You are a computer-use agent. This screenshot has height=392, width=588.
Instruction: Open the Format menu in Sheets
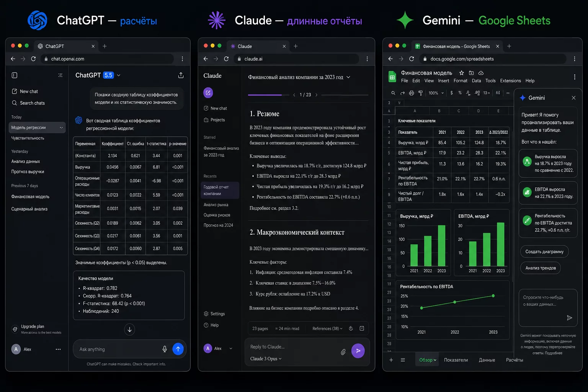click(460, 81)
